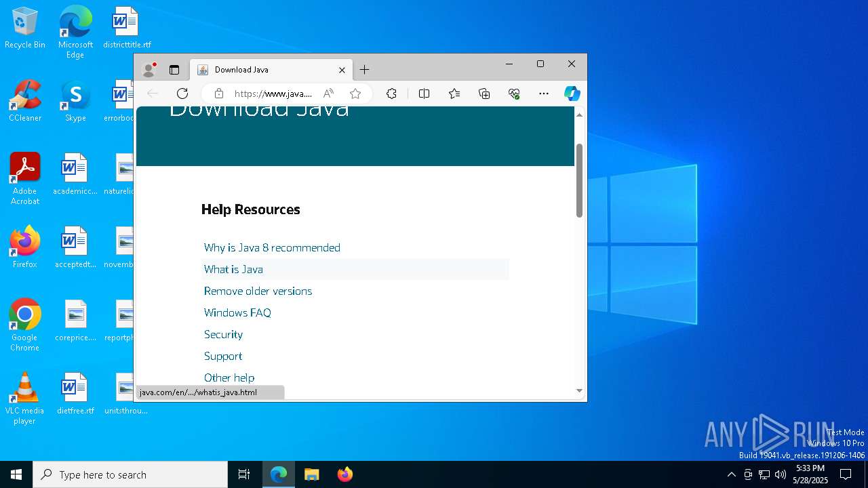The width and height of the screenshot is (868, 488).
Task: Select Skype desktop shortcut
Action: (75, 102)
